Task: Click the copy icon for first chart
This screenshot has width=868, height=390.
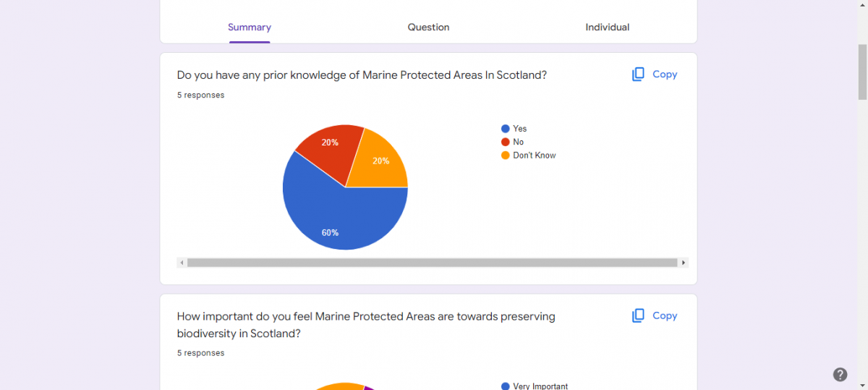Action: [x=638, y=75]
